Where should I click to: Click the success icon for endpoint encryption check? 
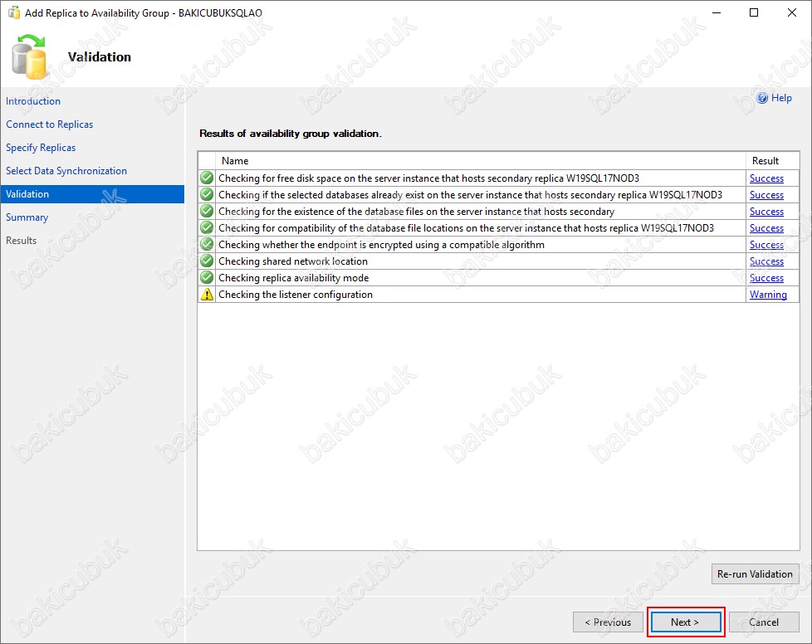tap(207, 244)
